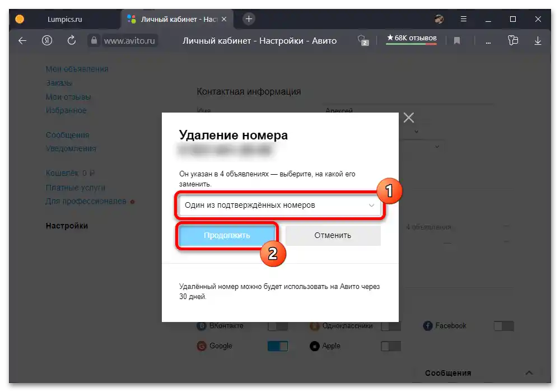
Task: Go back using the browser back arrow
Action: [22, 41]
